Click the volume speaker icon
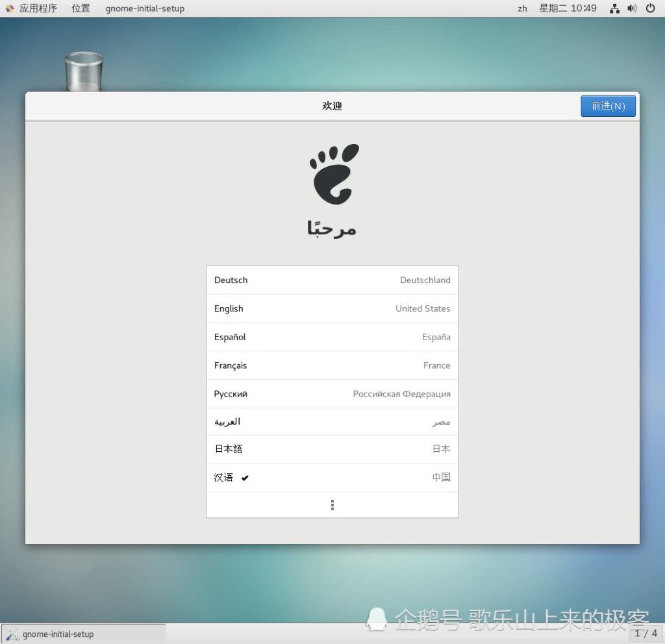 632,8
